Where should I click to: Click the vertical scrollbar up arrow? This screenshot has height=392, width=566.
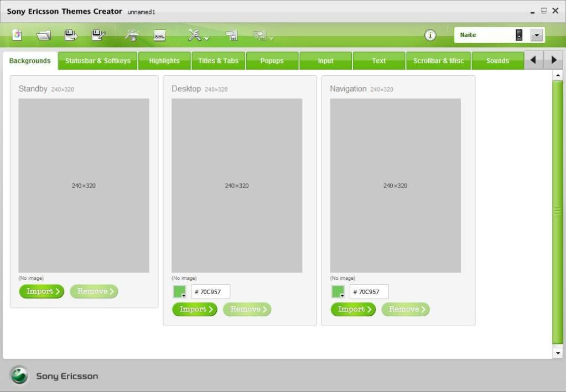pyautogui.click(x=558, y=75)
